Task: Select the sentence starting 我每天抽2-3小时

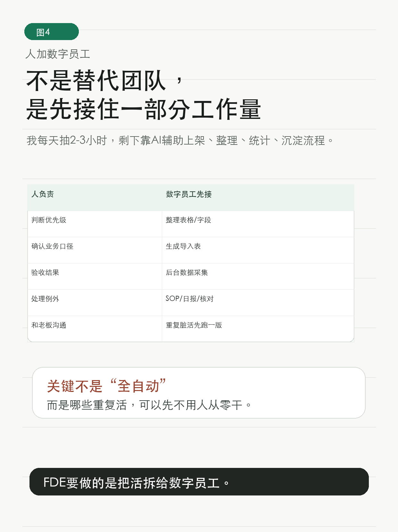Action: tap(180, 140)
